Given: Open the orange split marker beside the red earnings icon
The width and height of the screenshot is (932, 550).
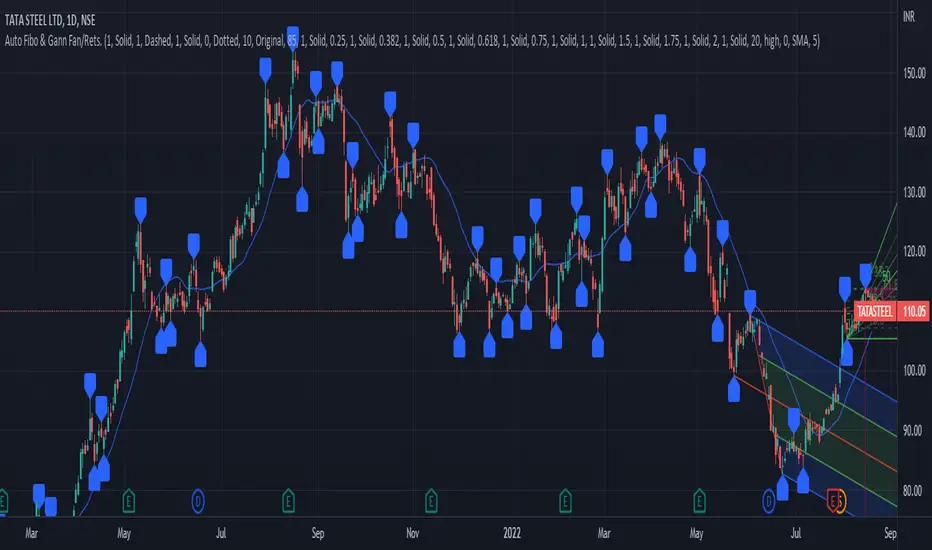Looking at the screenshot, I should 842,501.
